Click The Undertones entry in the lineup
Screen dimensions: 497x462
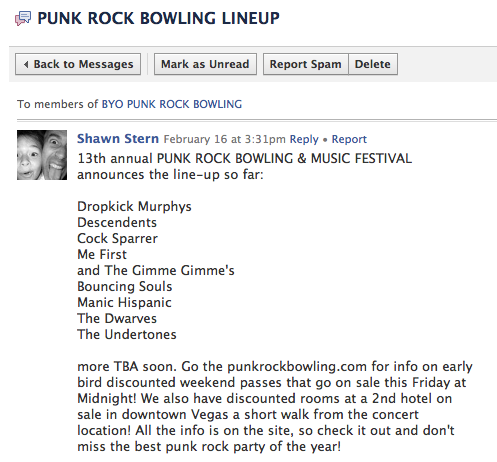127,334
